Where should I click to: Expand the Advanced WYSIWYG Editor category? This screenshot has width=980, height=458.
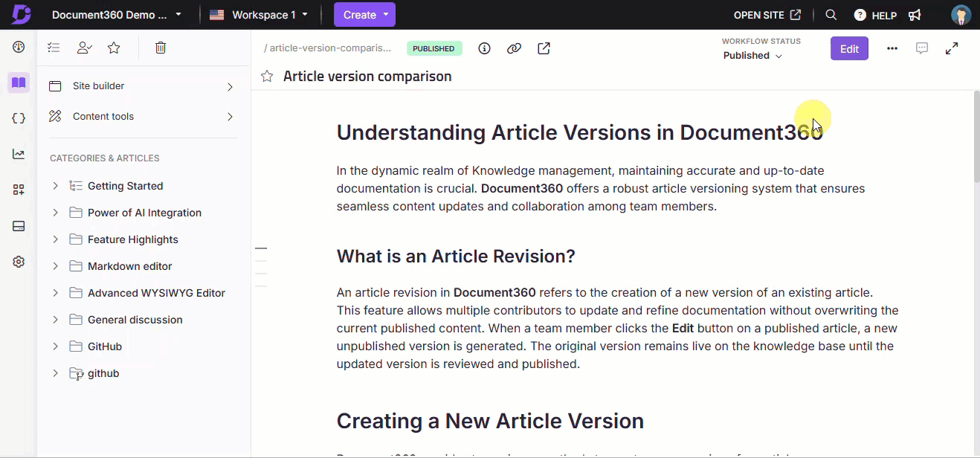55,293
